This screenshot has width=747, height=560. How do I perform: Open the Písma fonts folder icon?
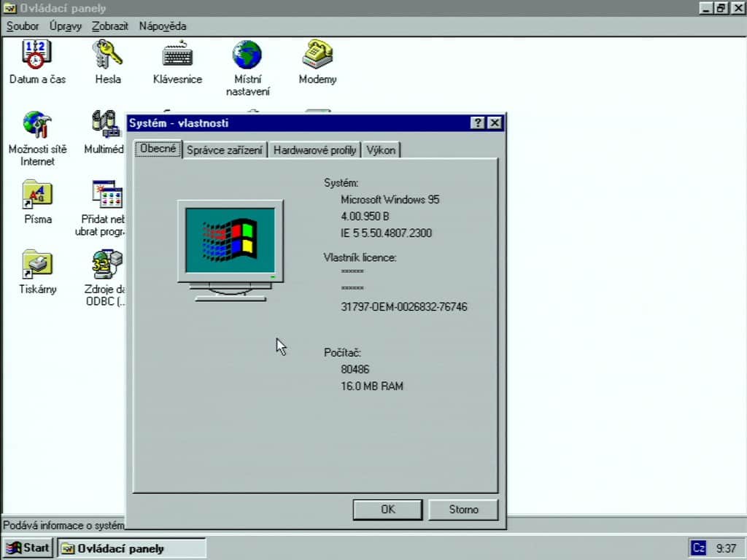pos(37,194)
